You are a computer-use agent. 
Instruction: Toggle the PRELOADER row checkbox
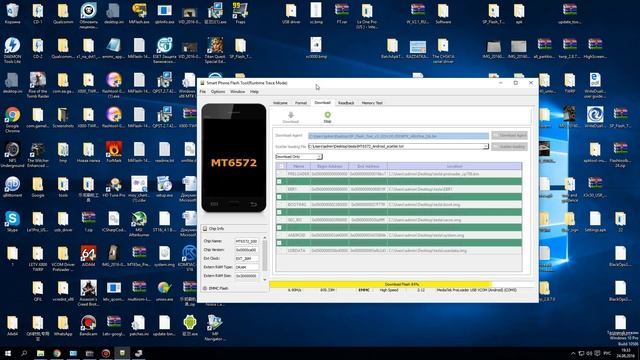(280, 174)
